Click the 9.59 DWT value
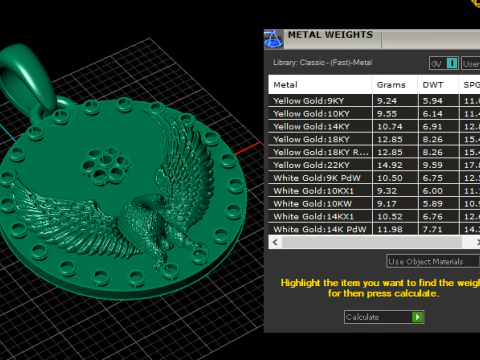Viewport: 480px width, 360px height. point(433,165)
